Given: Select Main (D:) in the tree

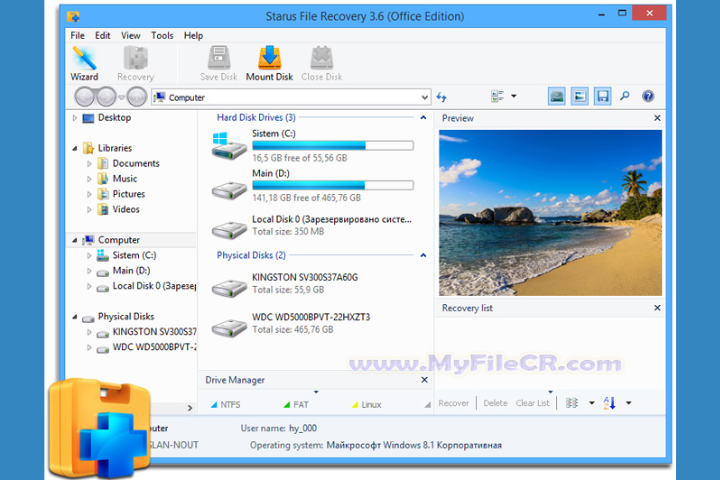Looking at the screenshot, I should click(131, 271).
